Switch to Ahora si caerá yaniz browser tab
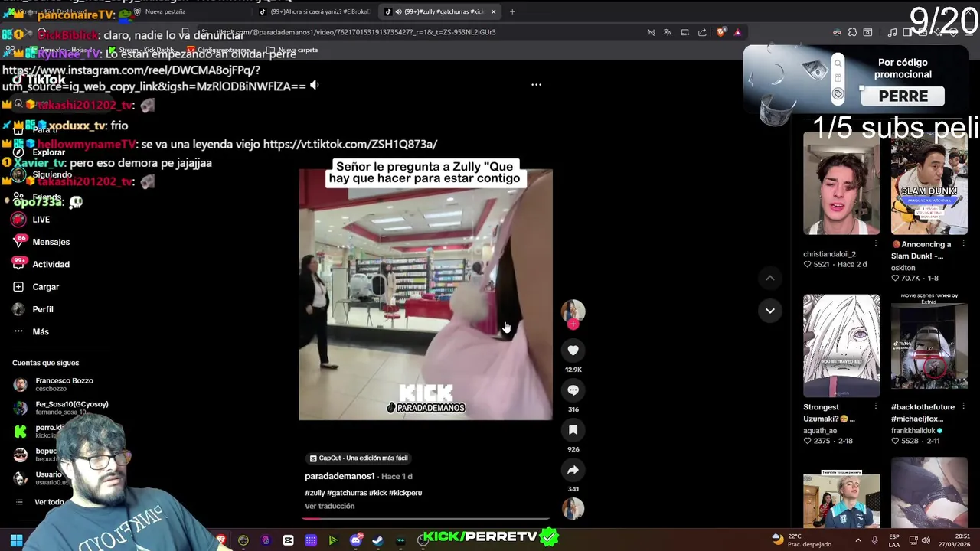Image resolution: width=980 pixels, height=551 pixels. click(314, 11)
